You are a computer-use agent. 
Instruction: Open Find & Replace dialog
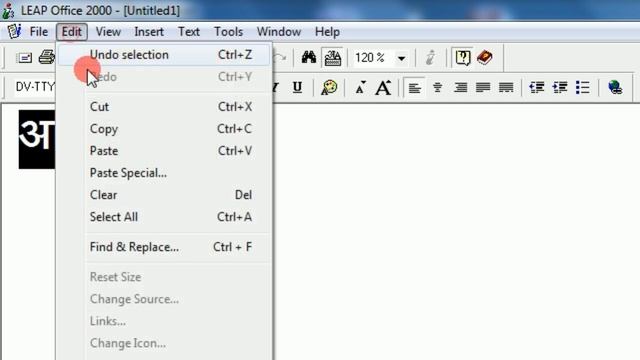[x=164, y=247]
